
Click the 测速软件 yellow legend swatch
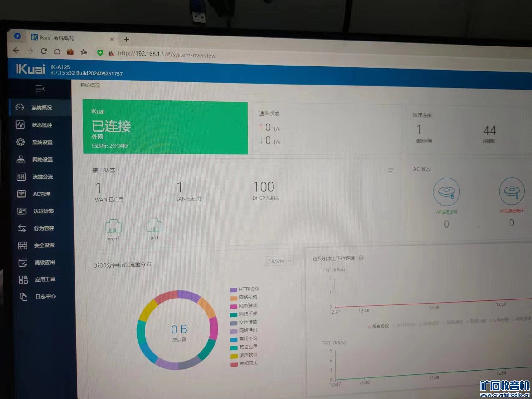[x=234, y=356]
